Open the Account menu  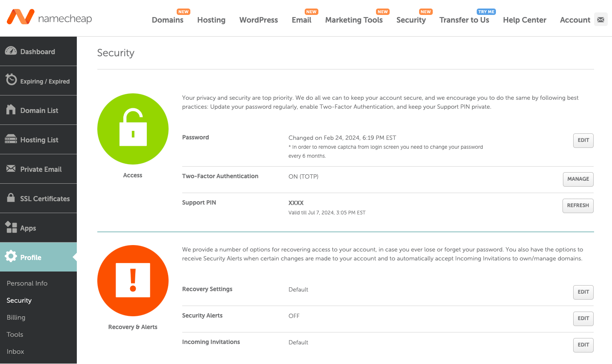coord(575,20)
